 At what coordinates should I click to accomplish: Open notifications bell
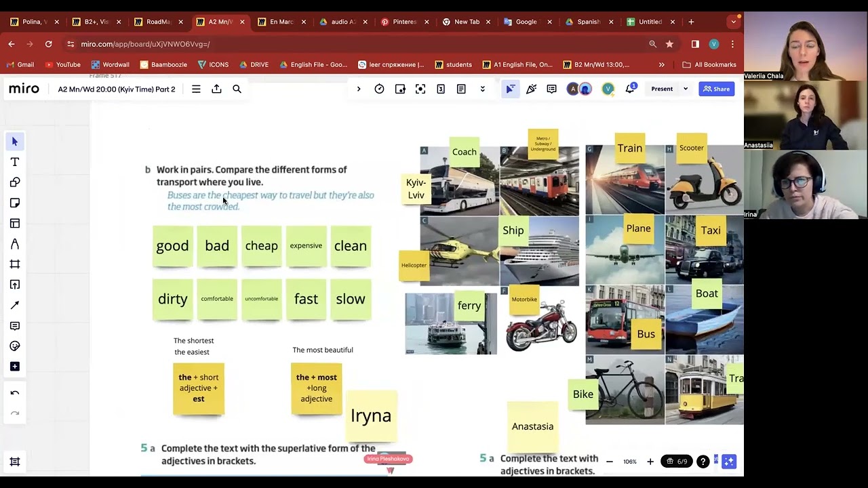629,89
